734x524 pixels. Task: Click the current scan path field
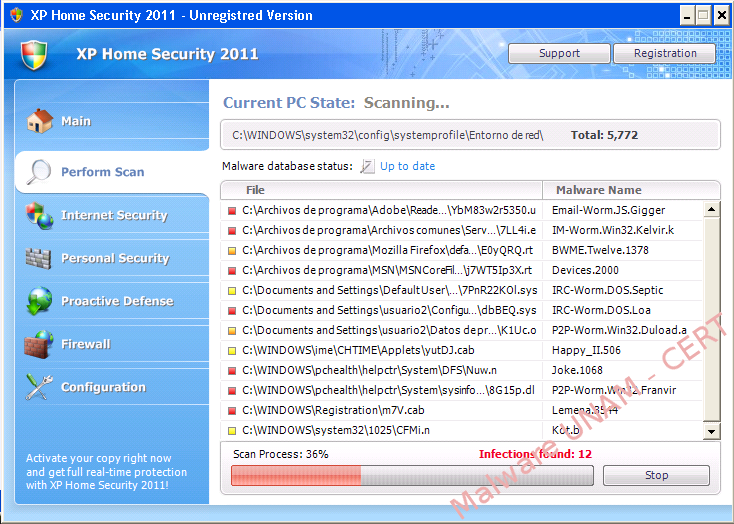[470, 135]
